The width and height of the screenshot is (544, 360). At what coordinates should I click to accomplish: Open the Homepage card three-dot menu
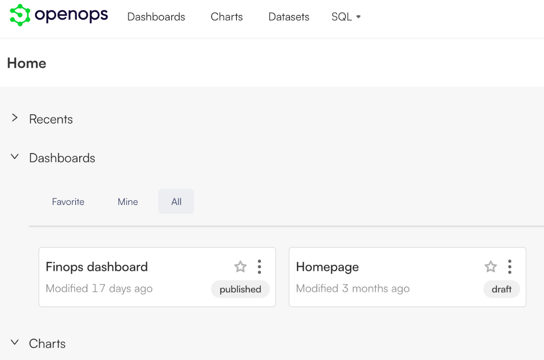tap(509, 267)
